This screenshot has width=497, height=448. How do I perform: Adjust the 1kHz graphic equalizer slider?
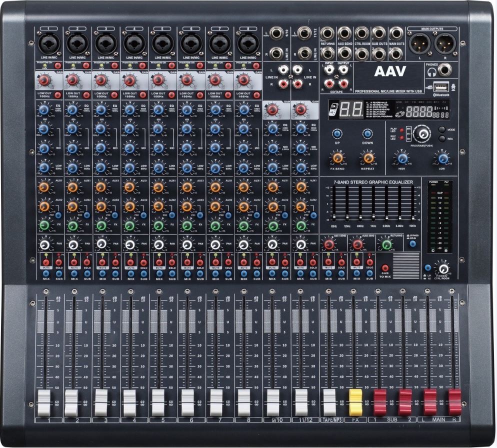[x=372, y=215]
